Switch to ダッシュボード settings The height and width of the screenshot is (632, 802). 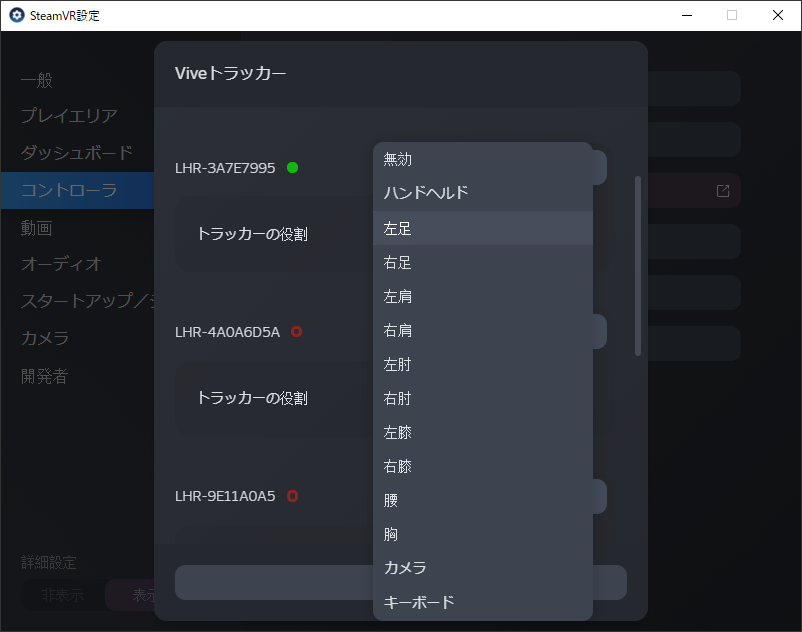click(x=77, y=152)
